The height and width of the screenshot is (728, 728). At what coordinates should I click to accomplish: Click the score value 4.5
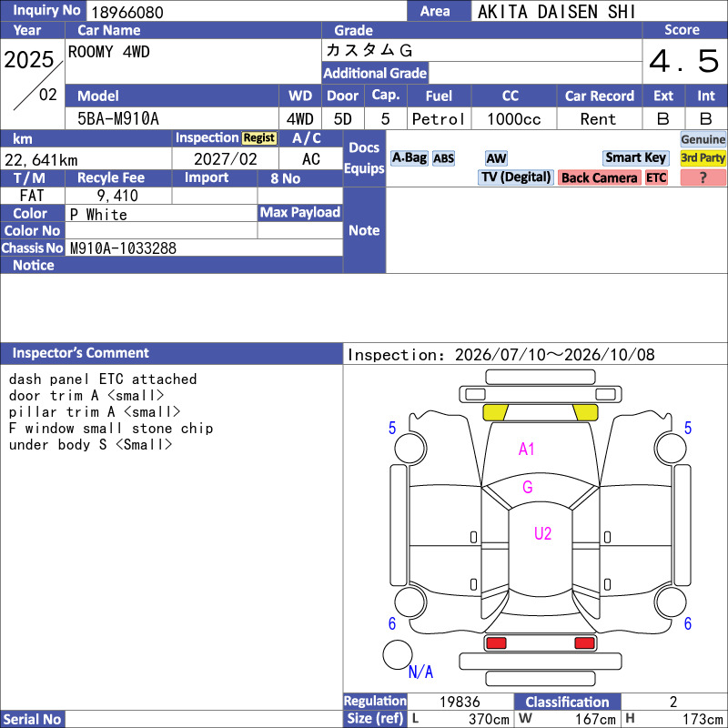point(684,61)
